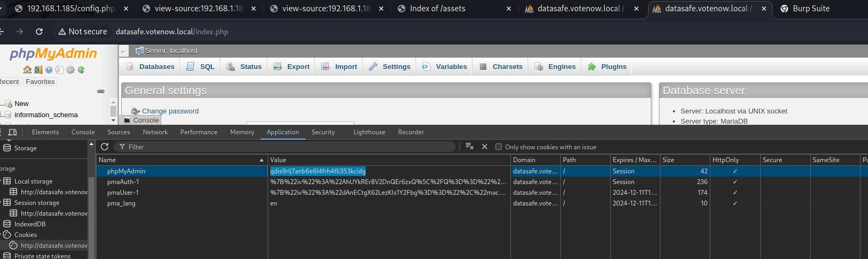868x259 pixels.
Task: Collapse the Cookies tree section
Action: coord(1,234)
